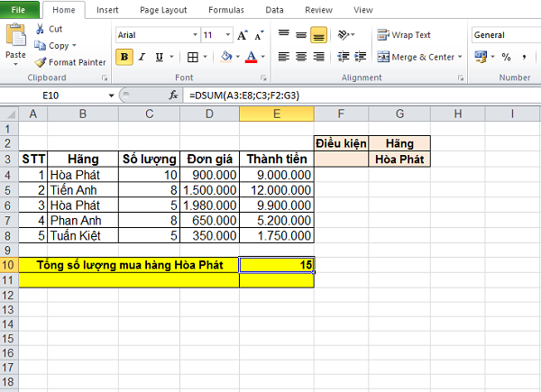Select the 12.000.000 amount cell
Screen dimensions: 541x392
coord(277,190)
